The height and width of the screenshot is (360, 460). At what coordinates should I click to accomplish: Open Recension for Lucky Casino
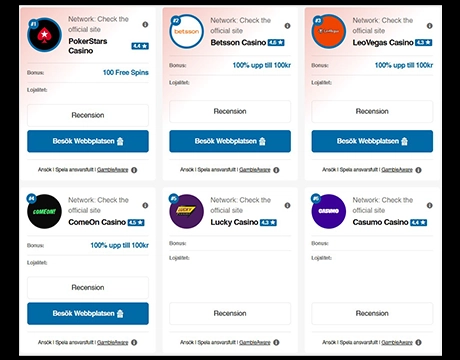point(230,313)
